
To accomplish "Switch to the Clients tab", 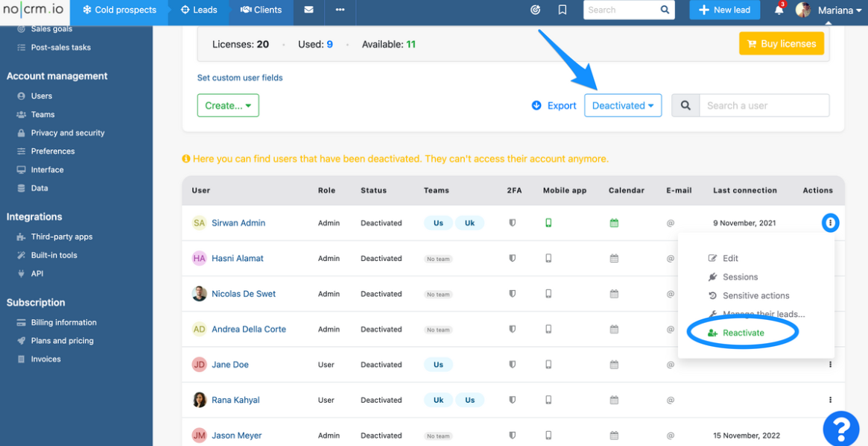I will (x=260, y=10).
